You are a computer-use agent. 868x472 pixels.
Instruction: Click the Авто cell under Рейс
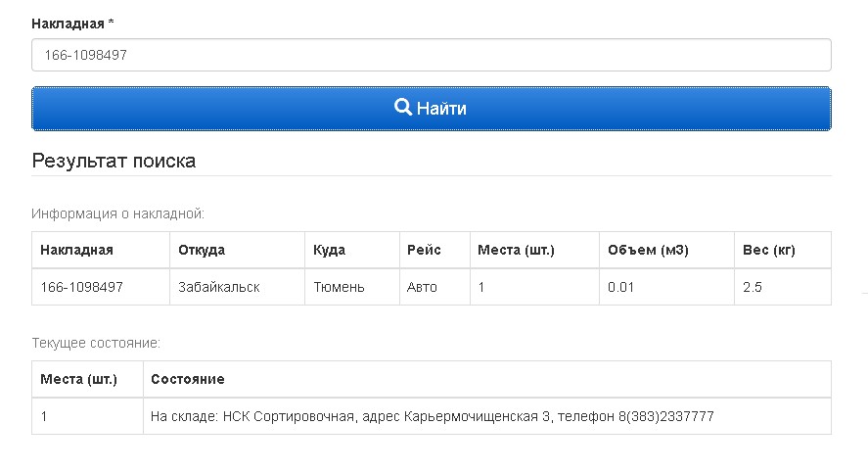422,287
